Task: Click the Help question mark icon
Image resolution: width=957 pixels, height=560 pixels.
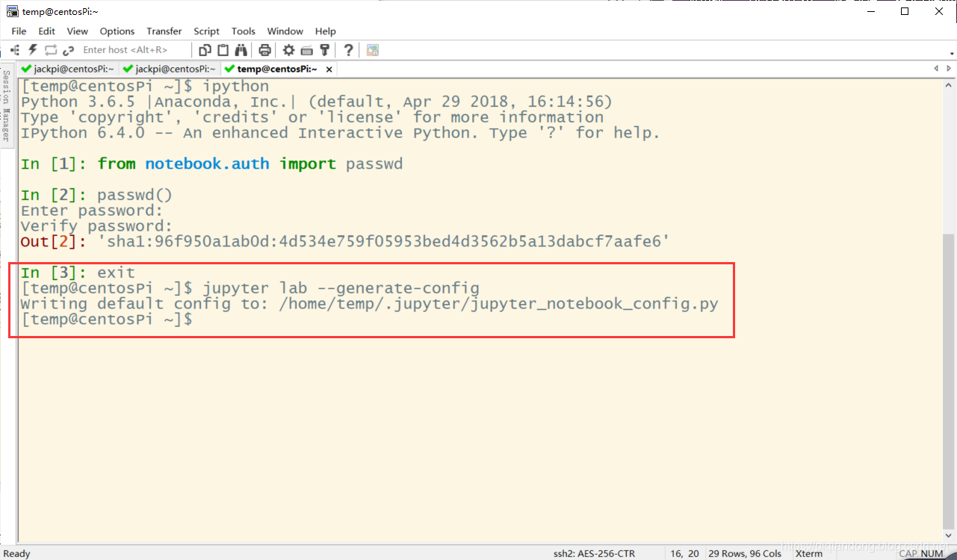Action: coord(348,50)
